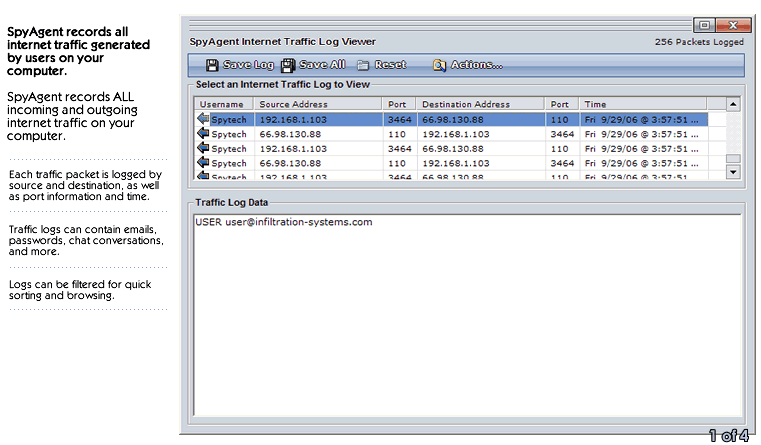This screenshot has height=445, width=761.
Task: Close the Traffic Log Viewer window
Action: pyautogui.click(x=734, y=25)
